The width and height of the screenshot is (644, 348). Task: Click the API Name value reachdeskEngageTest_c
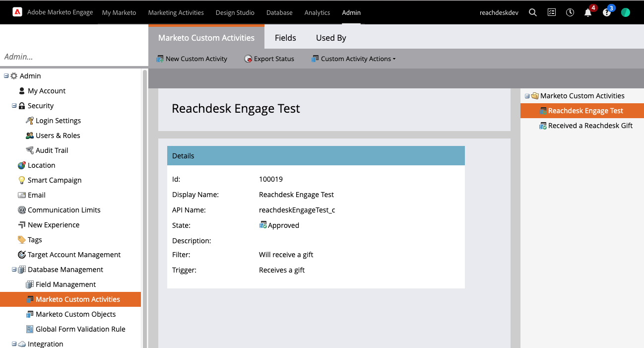[297, 210]
